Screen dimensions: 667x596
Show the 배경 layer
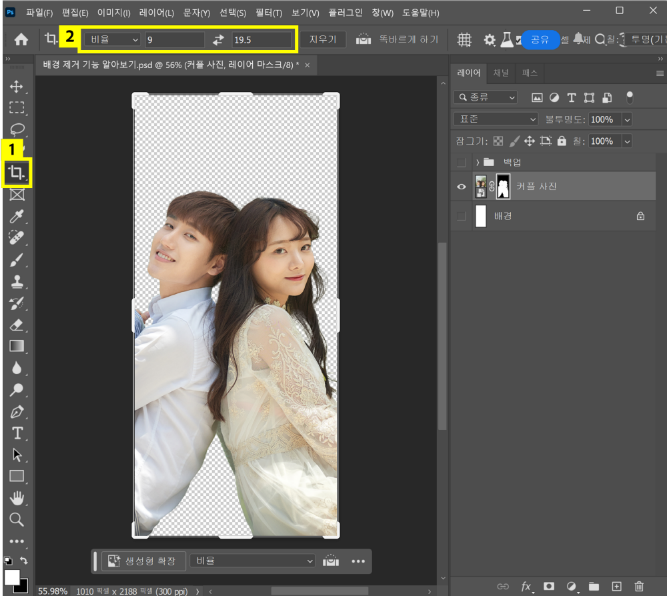pos(461,215)
